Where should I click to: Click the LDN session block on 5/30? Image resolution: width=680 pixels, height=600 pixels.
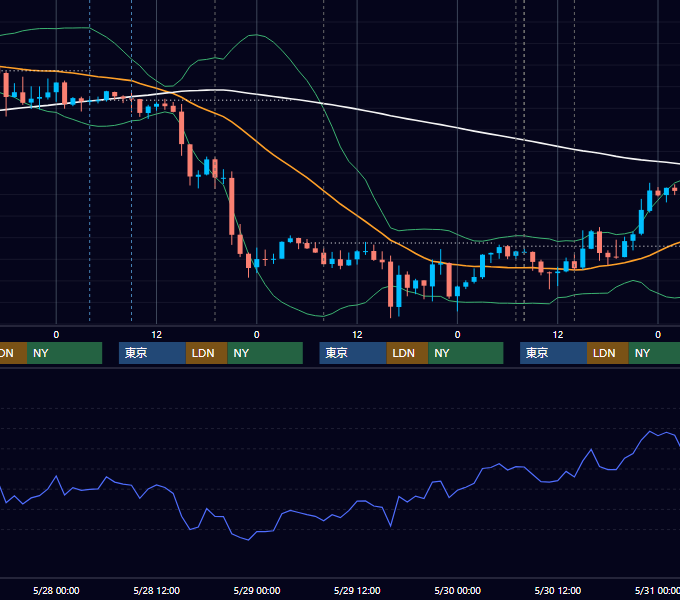pos(608,353)
